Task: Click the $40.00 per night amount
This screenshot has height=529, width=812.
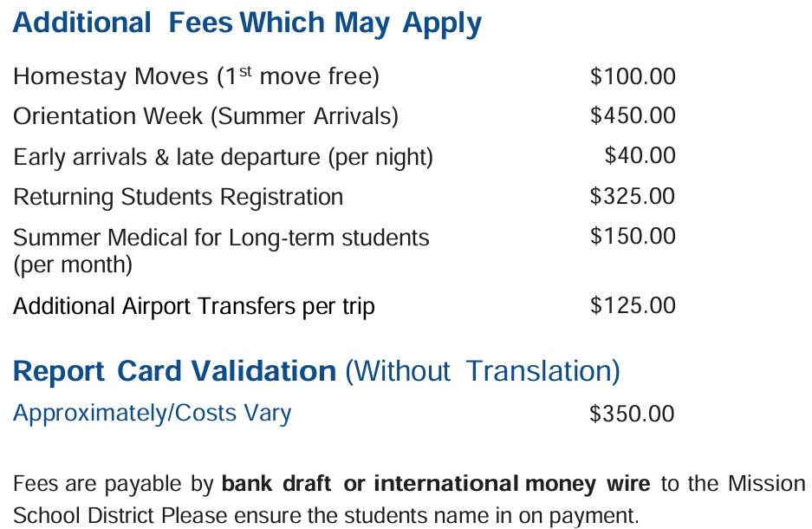Action: (x=640, y=155)
